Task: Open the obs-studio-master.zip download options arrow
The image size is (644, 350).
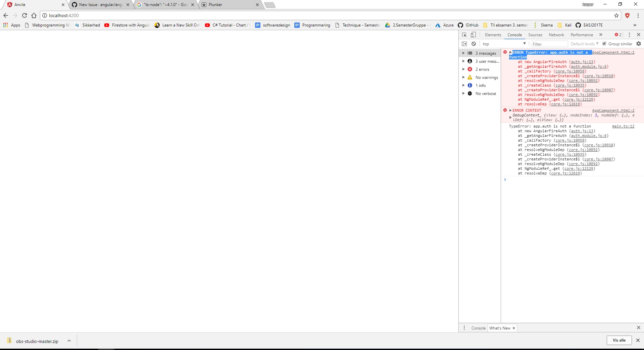Action: tap(69, 341)
